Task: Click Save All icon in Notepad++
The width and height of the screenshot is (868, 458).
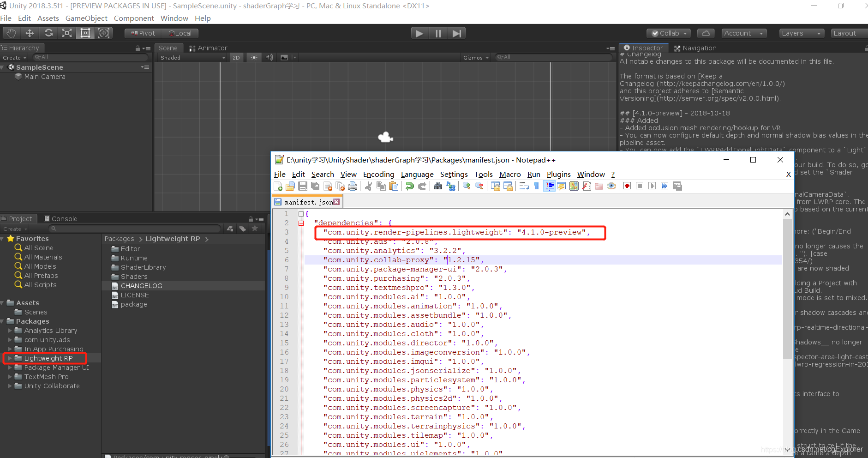Action: point(315,186)
